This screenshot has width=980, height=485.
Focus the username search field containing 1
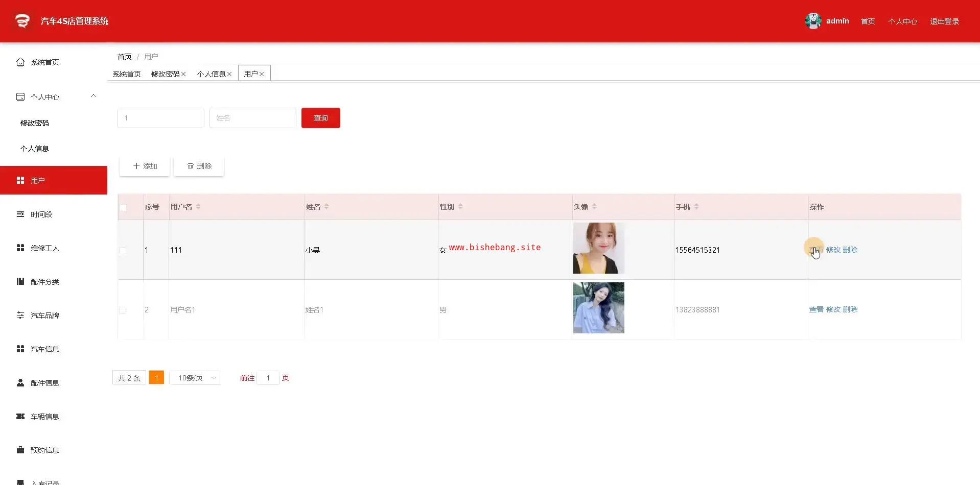point(161,118)
